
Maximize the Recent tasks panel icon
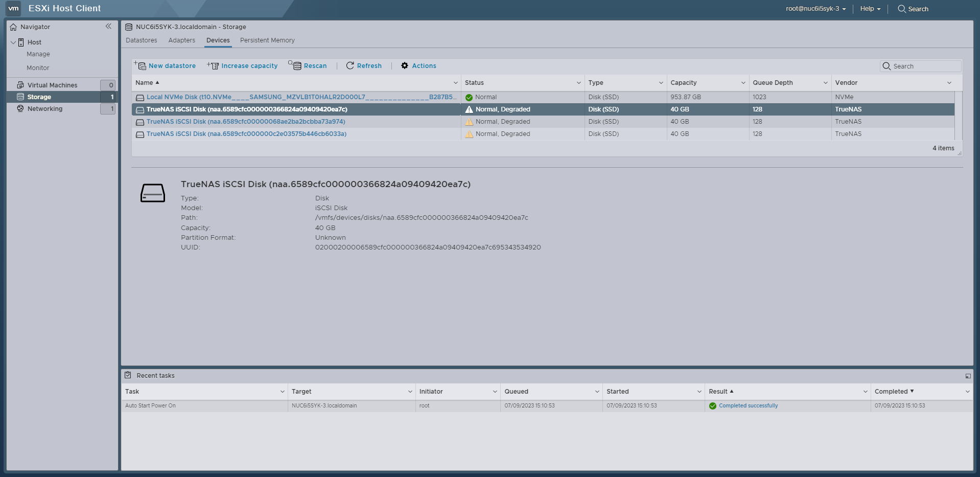coord(968,376)
